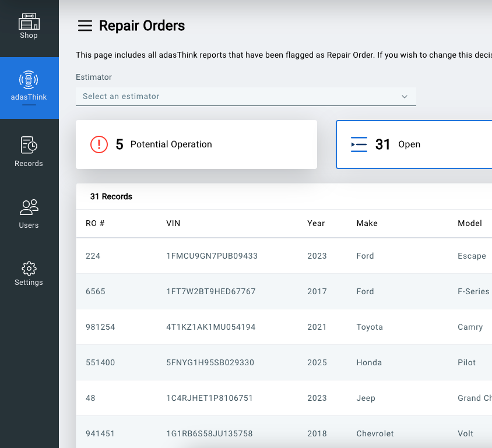The width and height of the screenshot is (492, 448).
Task: Select the adasThink car sensor icon
Action: 29,80
